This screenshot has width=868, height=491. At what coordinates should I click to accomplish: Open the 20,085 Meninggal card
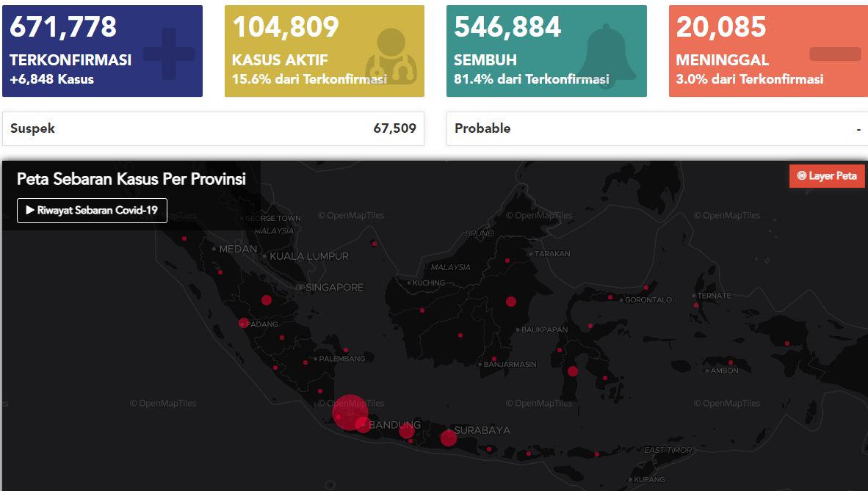pos(768,51)
